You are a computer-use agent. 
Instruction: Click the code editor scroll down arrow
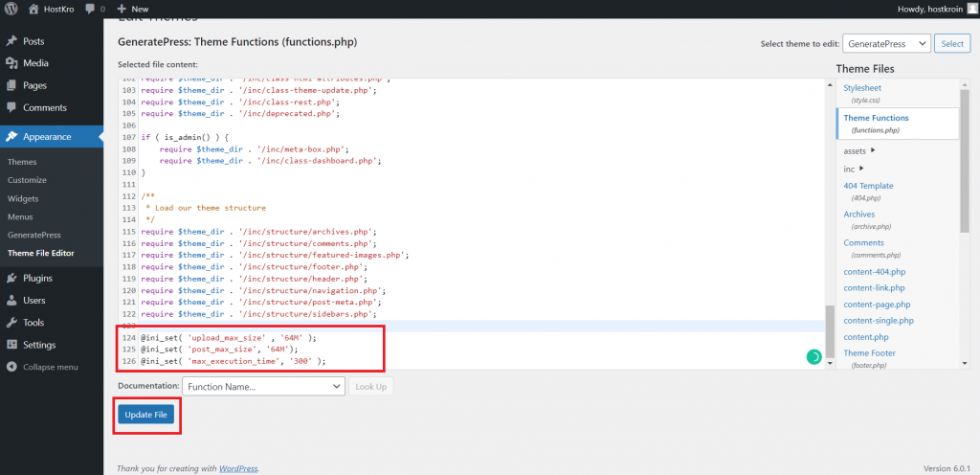tap(830, 363)
